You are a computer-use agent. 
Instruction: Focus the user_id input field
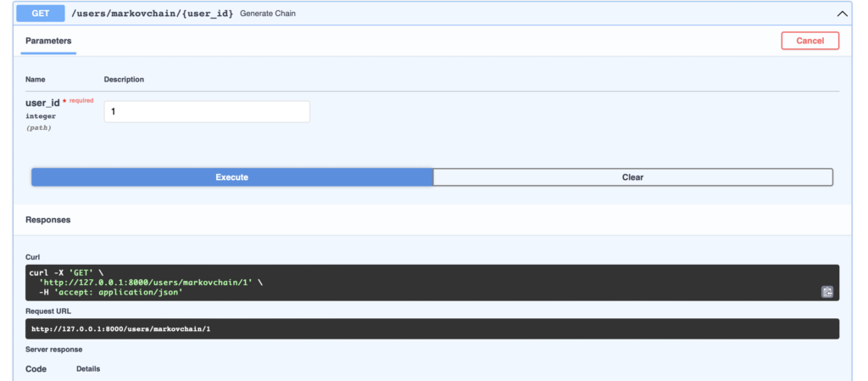pyautogui.click(x=207, y=111)
